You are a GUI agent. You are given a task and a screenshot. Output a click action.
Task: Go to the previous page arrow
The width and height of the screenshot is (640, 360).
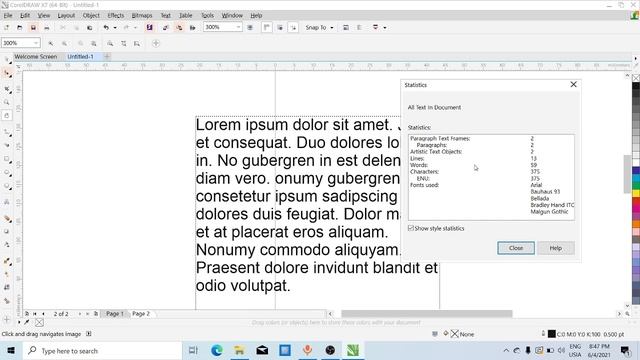point(43,313)
